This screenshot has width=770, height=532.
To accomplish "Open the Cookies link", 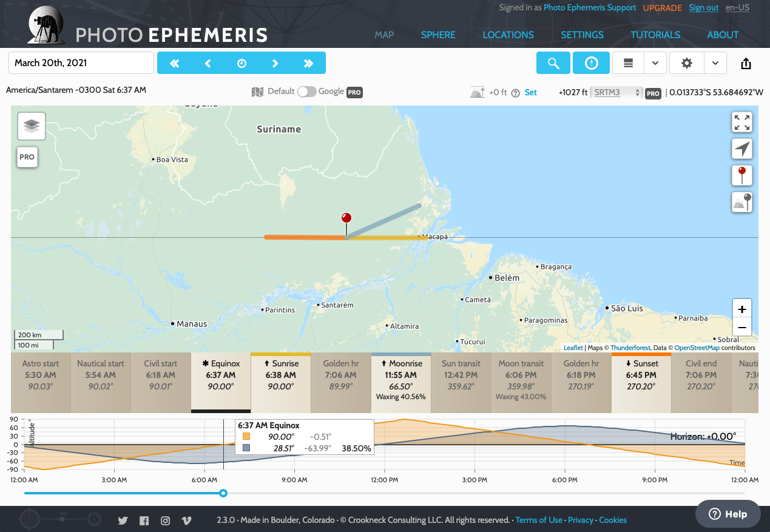I will coord(613,520).
